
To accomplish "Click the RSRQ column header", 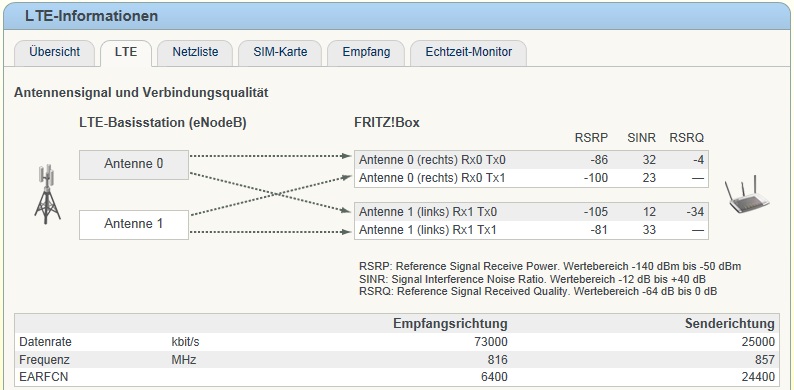I will click(x=687, y=138).
